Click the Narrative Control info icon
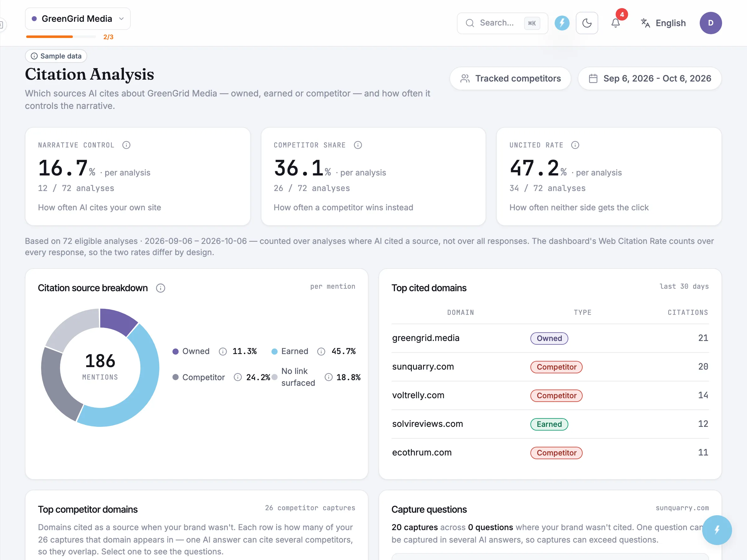This screenshot has width=747, height=560. pyautogui.click(x=126, y=145)
